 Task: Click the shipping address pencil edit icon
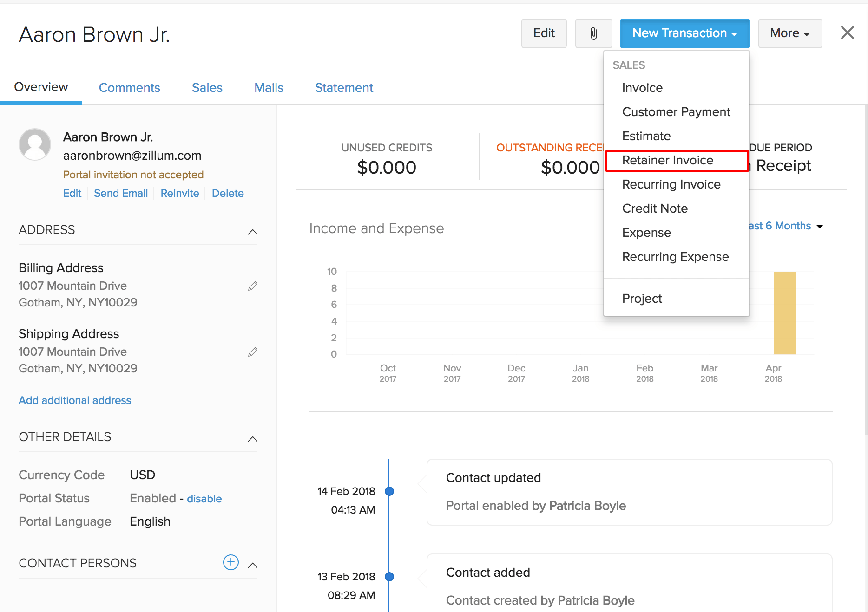(253, 352)
